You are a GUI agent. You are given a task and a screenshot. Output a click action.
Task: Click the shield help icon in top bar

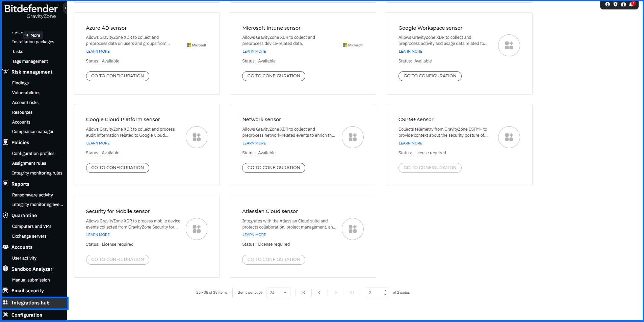[x=615, y=4]
